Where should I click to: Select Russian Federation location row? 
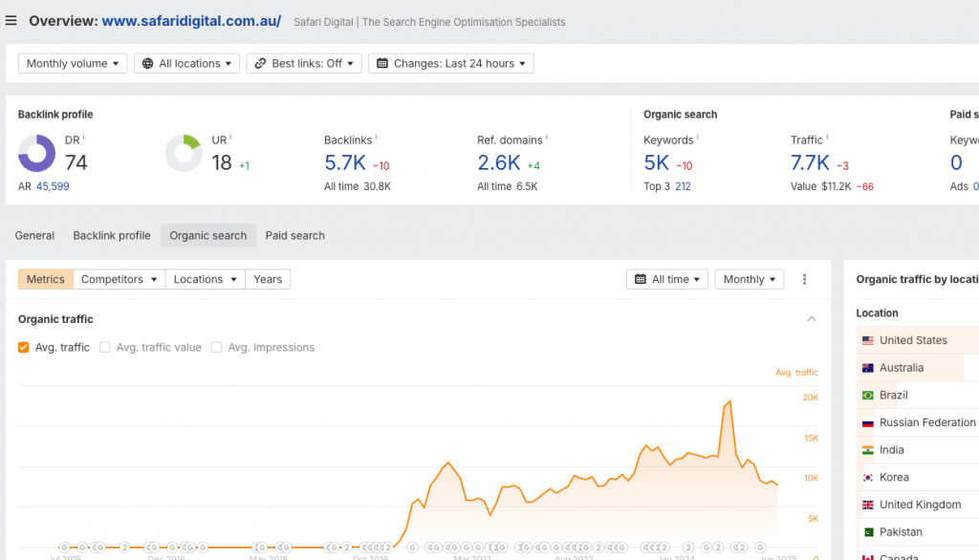pyautogui.click(x=917, y=422)
